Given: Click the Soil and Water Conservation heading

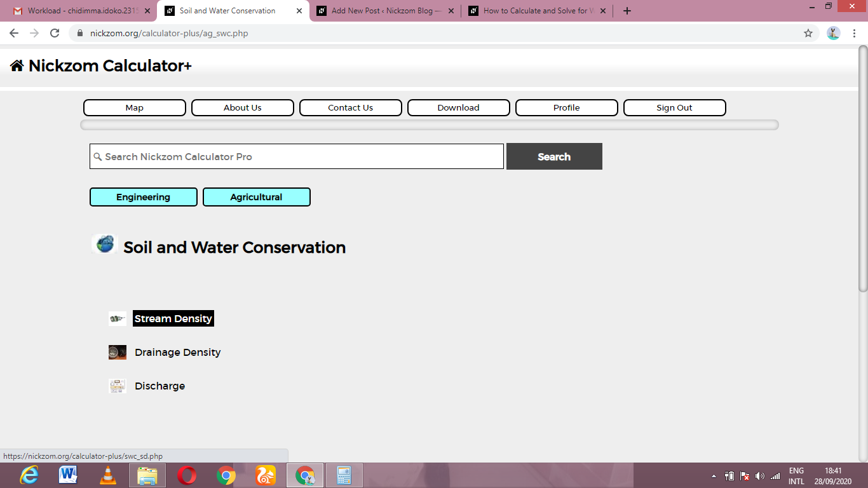Looking at the screenshot, I should (x=234, y=247).
